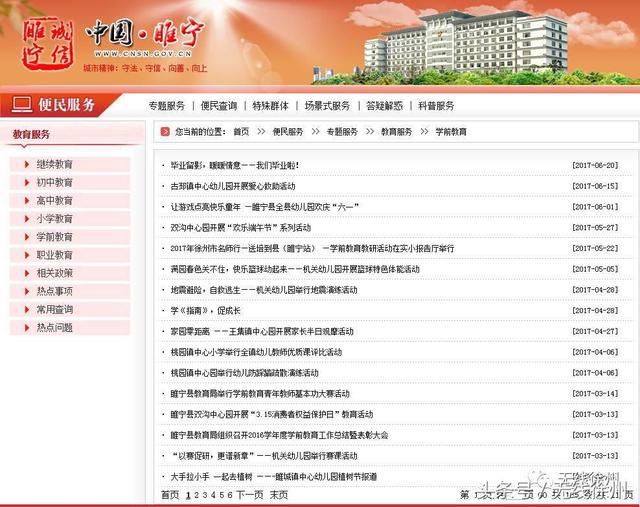
Task: Select 高中教育 in the sidebar
Action: (x=55, y=200)
